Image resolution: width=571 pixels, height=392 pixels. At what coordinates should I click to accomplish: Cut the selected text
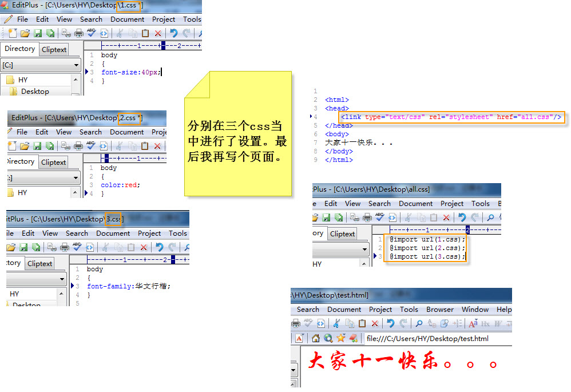click(x=121, y=33)
